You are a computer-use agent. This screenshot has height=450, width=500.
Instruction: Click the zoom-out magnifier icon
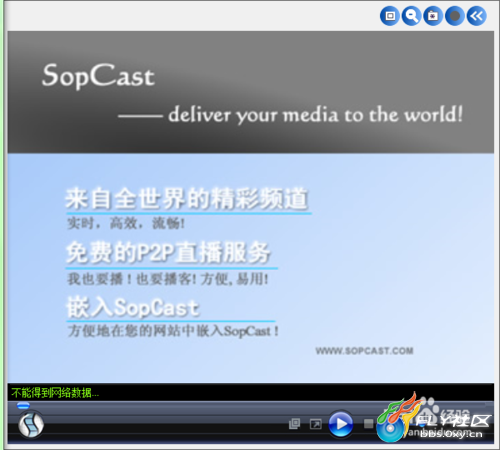click(x=411, y=16)
